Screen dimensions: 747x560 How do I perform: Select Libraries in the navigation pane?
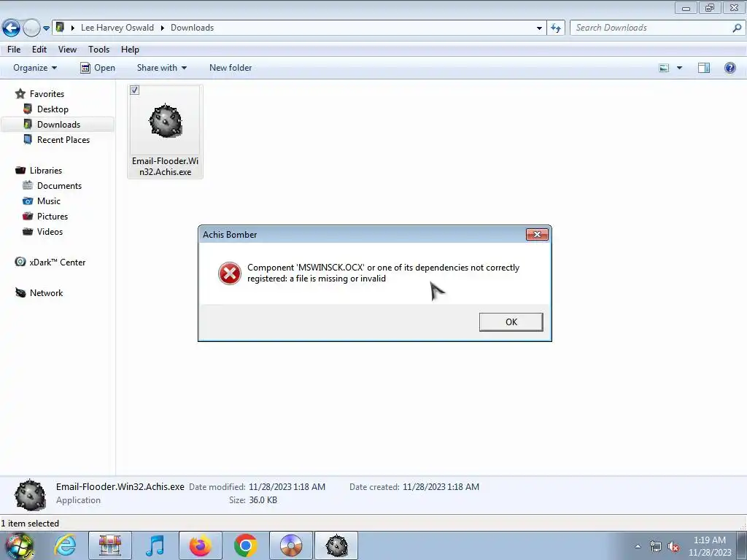(x=46, y=170)
